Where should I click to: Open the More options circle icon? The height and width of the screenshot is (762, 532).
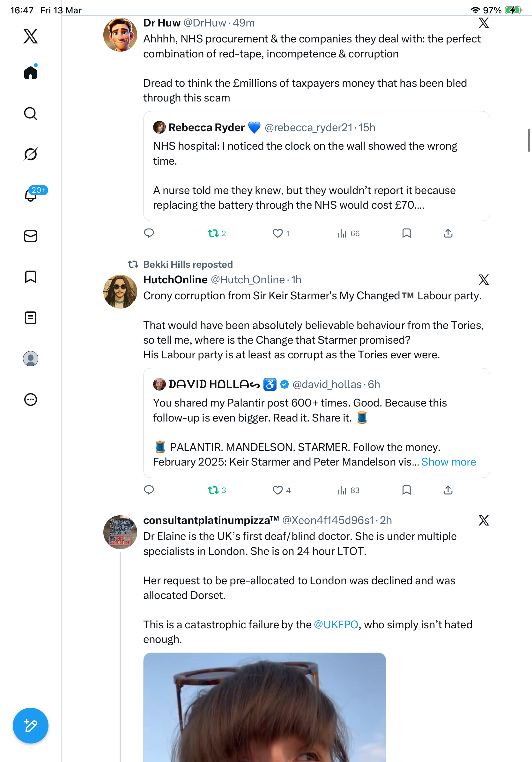(31, 400)
